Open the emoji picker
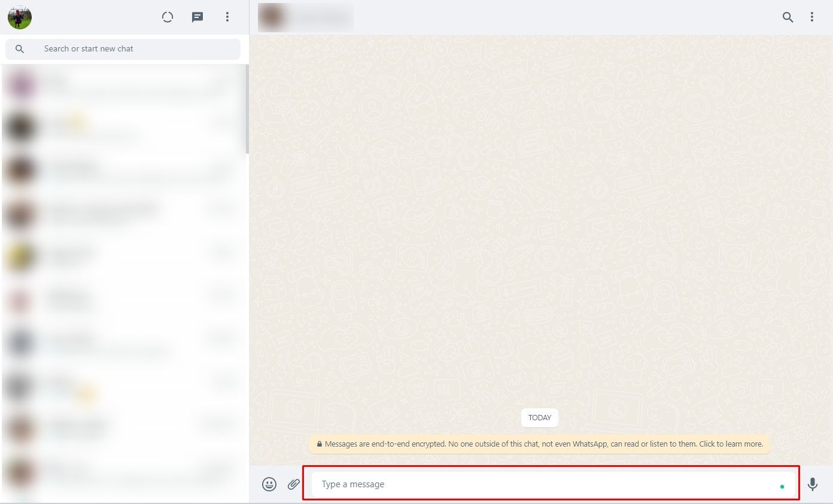This screenshot has height=504, width=833. [x=269, y=484]
